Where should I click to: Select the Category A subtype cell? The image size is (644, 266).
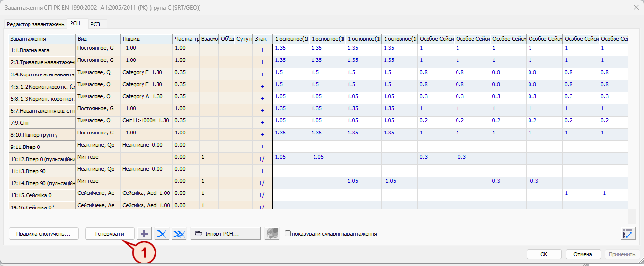click(x=146, y=96)
